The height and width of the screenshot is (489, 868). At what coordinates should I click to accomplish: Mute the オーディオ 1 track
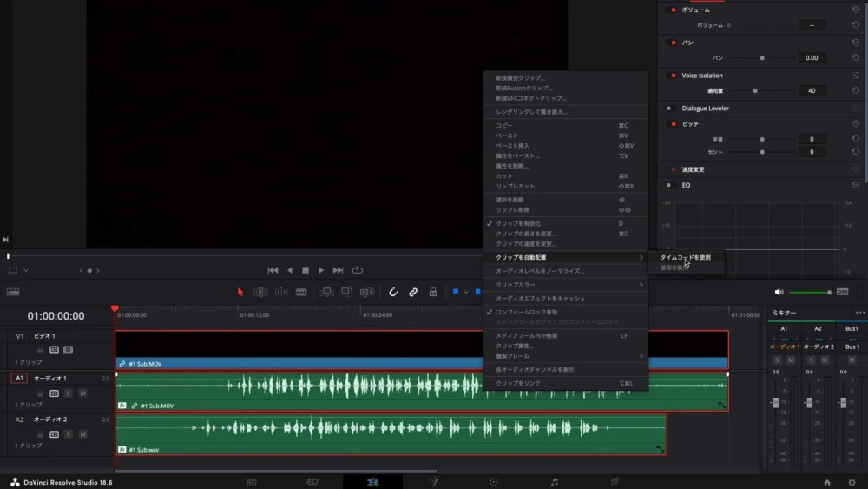click(82, 393)
